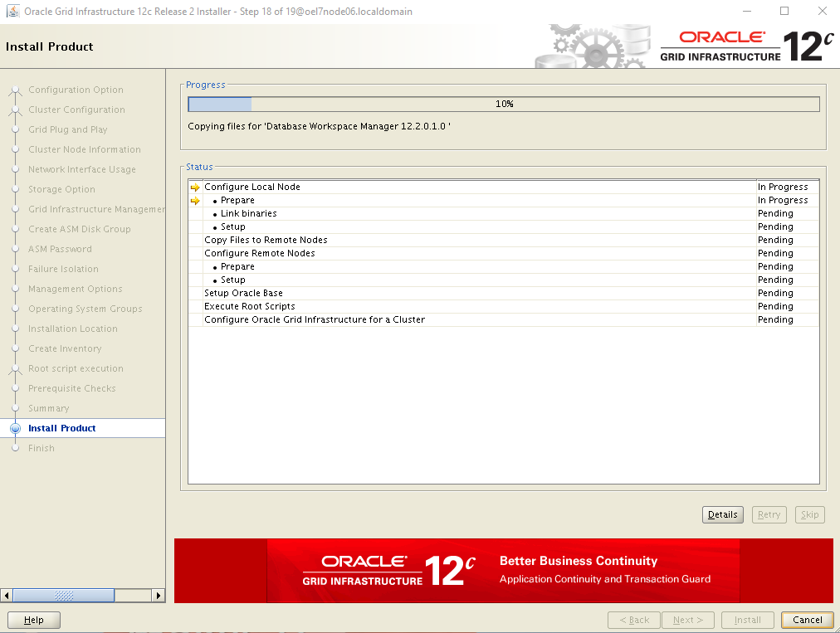The image size is (840, 633).
Task: Click the Java installer icon in title bar
Action: click(x=12, y=12)
